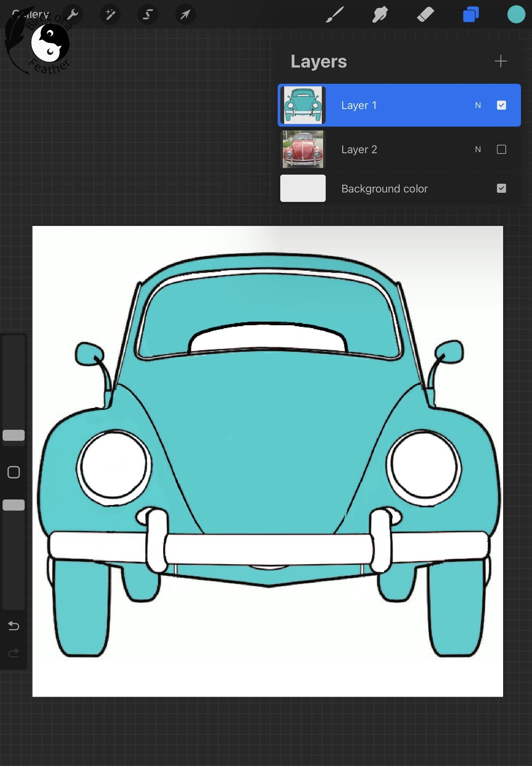
Task: Tap the brush opacity slider handle
Action: coord(14,505)
